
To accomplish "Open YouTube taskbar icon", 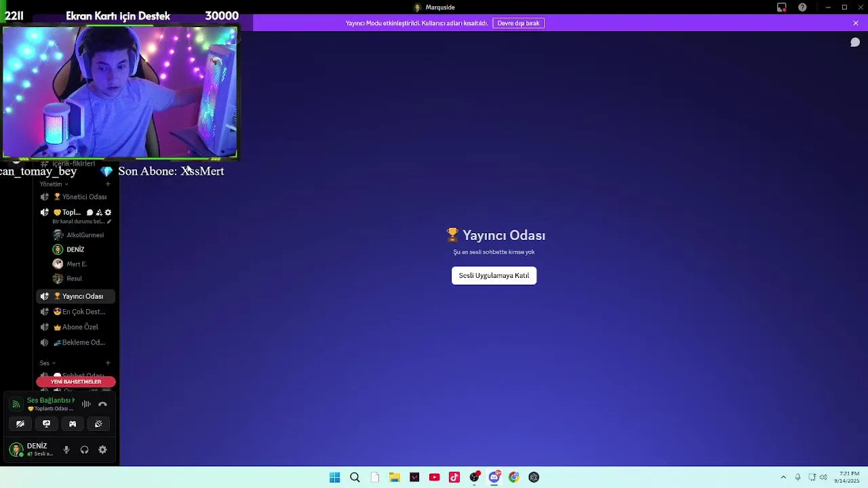I will pyautogui.click(x=434, y=477).
